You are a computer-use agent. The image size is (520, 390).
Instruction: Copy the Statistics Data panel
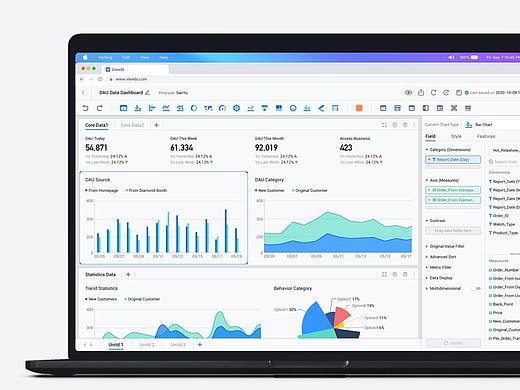(395, 274)
